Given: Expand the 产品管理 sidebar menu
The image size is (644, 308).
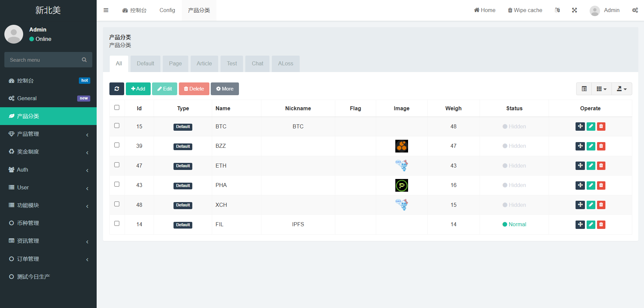Looking at the screenshot, I should coord(48,134).
